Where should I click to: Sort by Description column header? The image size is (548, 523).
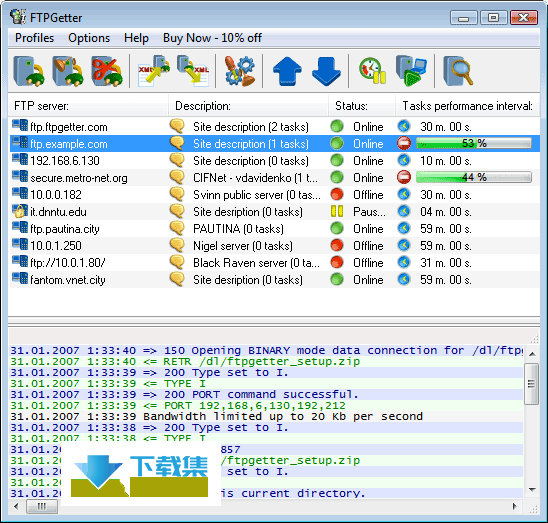tap(248, 106)
